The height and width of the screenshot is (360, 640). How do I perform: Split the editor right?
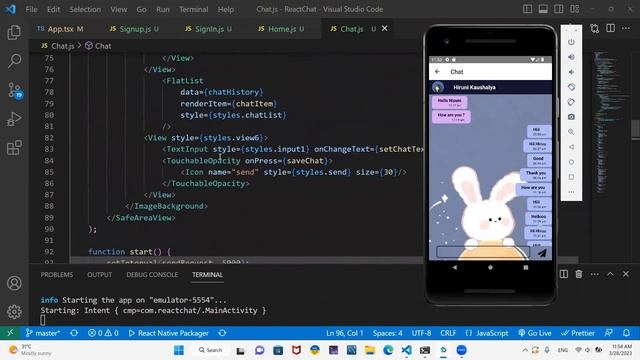coord(611,28)
